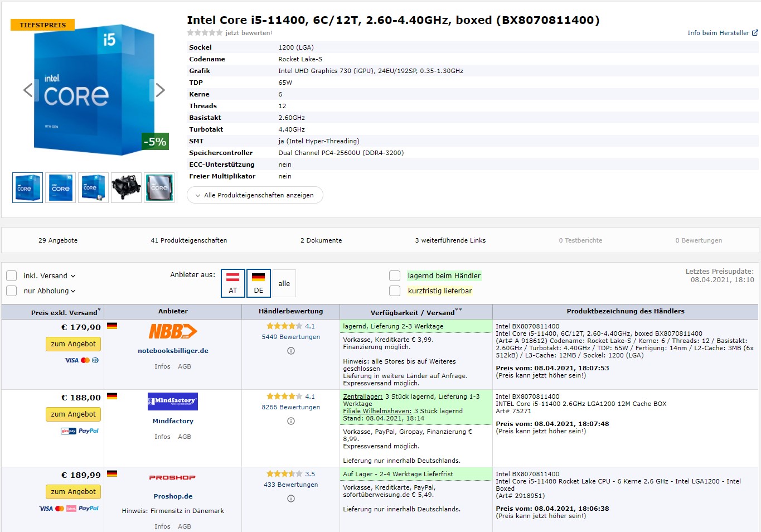This screenshot has height=532, width=761.
Task: Open Proshop.de rating info icon
Action: tap(291, 499)
